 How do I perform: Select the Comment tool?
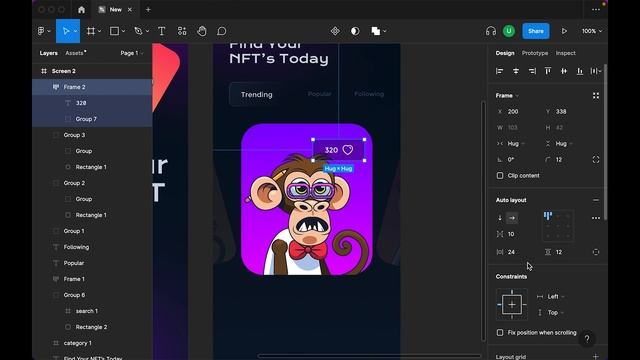click(x=222, y=31)
